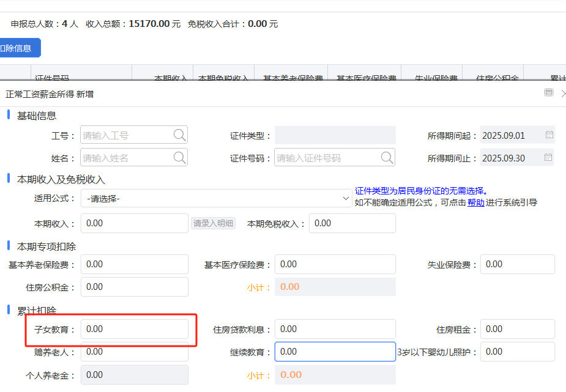Click into the 基本养老保险费 field
Image resolution: width=566 pixels, height=392 pixels.
(x=134, y=264)
